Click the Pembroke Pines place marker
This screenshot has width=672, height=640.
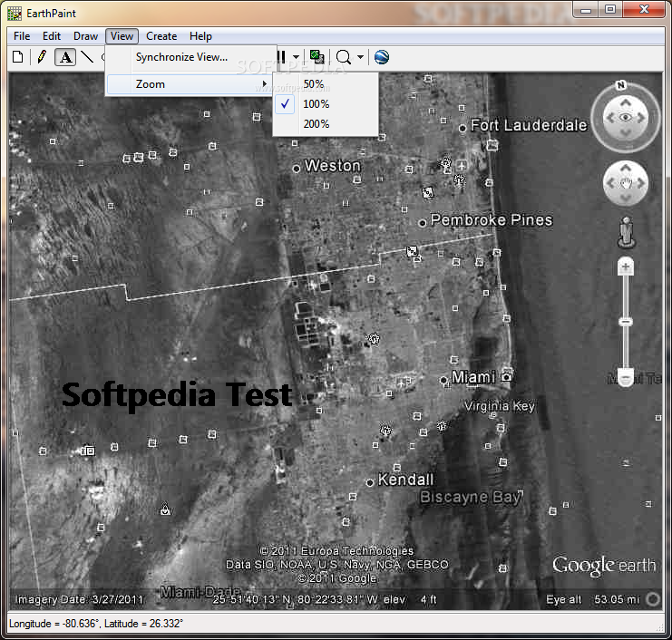[423, 223]
